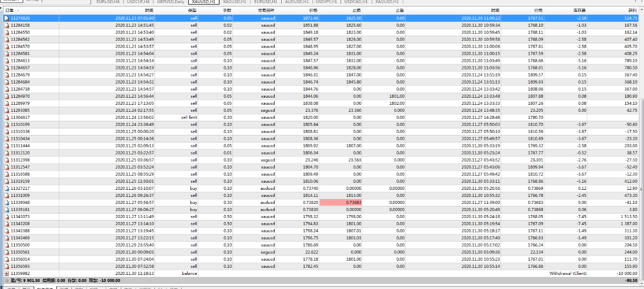Click the summary row profit/loss icon

(7, 280)
